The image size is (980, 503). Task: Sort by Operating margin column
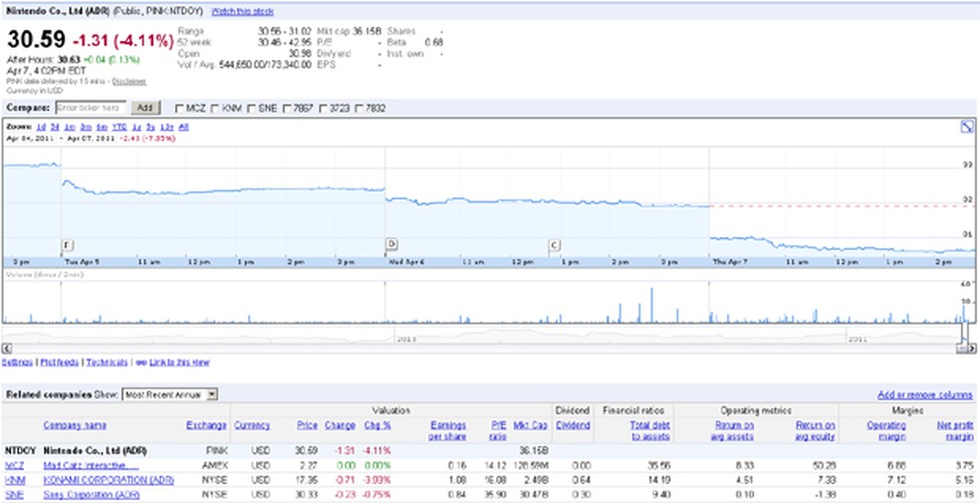pos(886,430)
